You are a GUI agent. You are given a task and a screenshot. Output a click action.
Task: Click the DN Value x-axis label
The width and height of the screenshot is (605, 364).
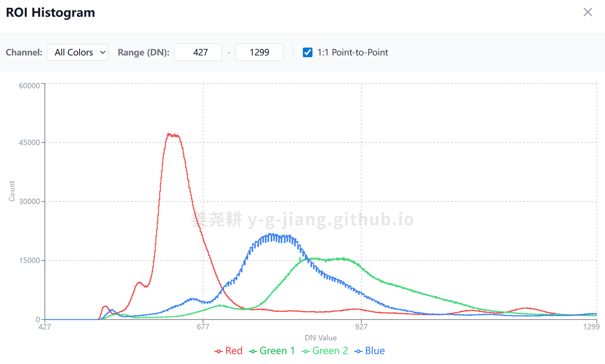[x=321, y=338]
